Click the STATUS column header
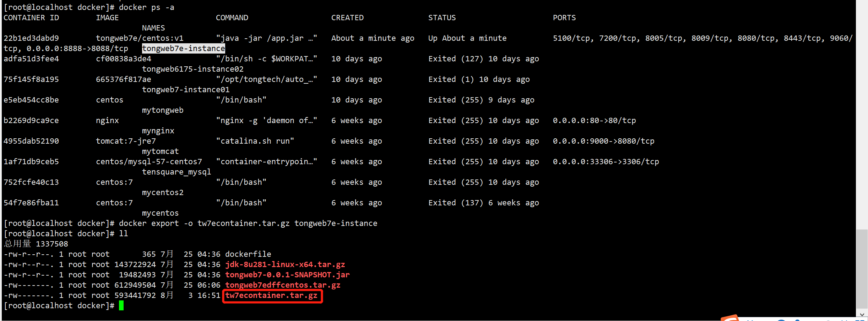Image resolution: width=868 pixels, height=321 pixels. (x=442, y=17)
